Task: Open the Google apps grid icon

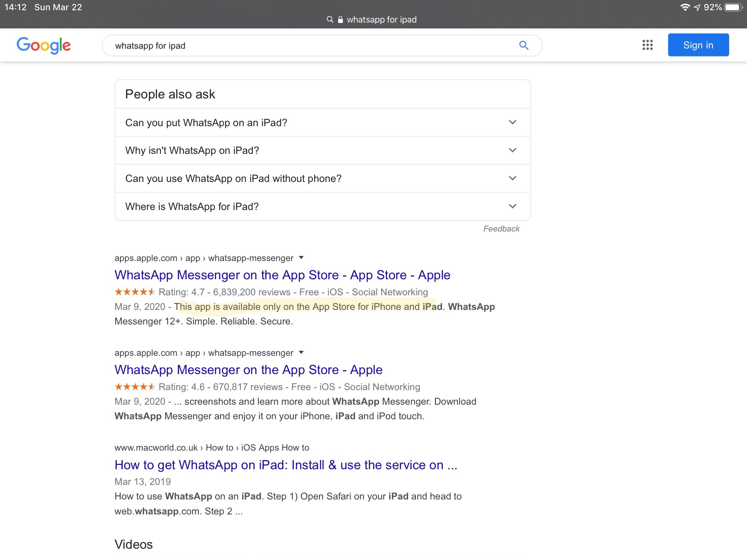Action: [647, 45]
